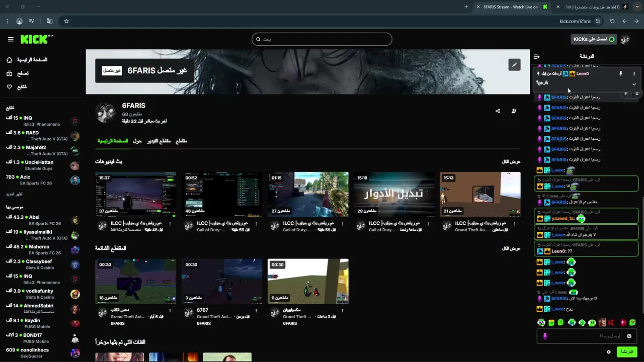Screen dimensions: 644x362
Task: Open the emoji picker in the chat input
Action: pos(629,336)
